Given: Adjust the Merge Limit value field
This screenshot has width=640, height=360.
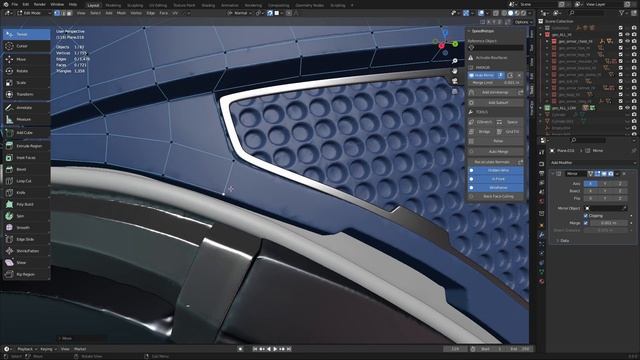Looking at the screenshot, I should tap(496, 83).
